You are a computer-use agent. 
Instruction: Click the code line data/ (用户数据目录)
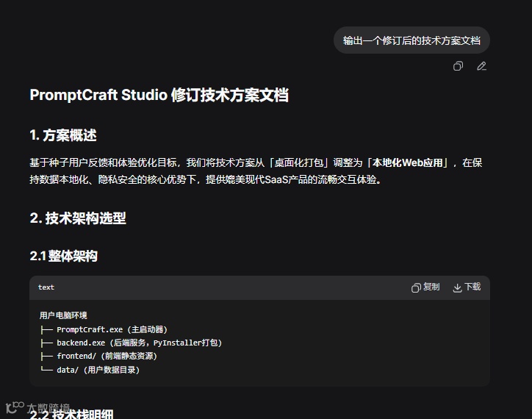point(90,370)
